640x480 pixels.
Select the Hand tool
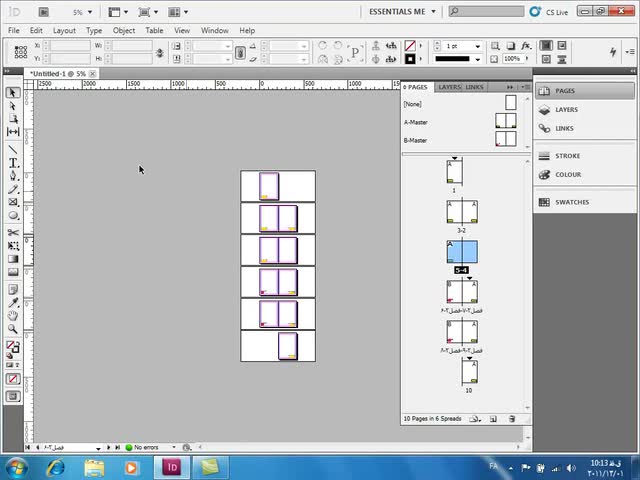click(x=13, y=316)
